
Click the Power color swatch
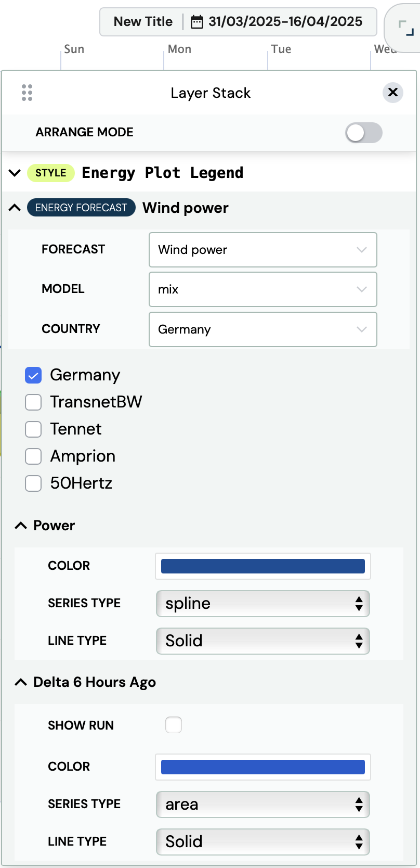tap(263, 566)
